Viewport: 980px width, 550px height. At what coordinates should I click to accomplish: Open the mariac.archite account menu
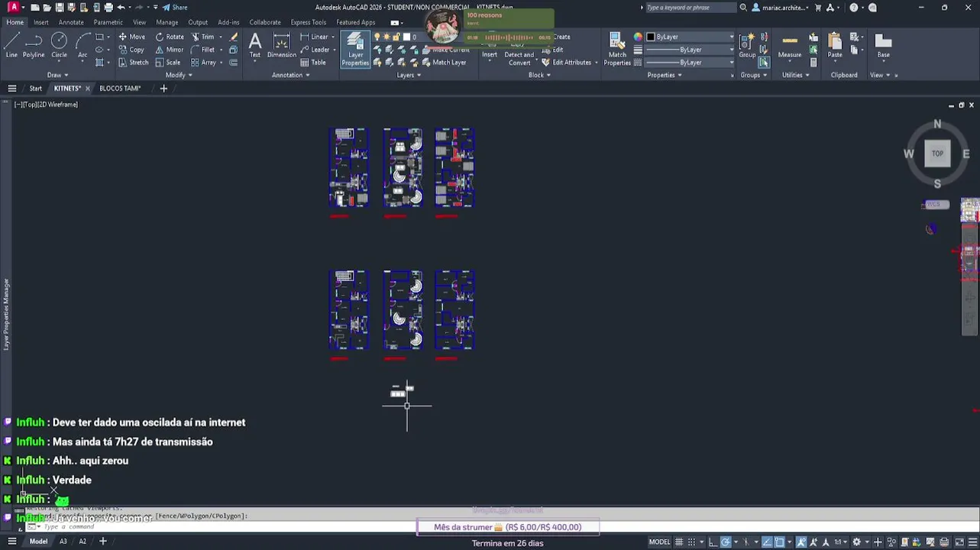point(781,8)
